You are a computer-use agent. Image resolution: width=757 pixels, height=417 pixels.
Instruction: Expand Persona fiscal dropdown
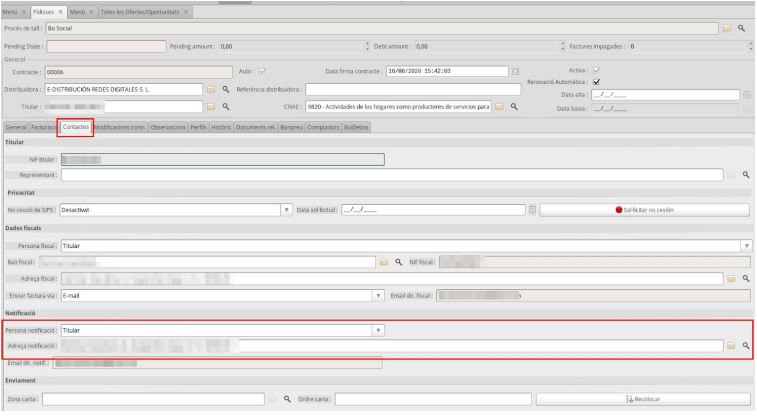pyautogui.click(x=746, y=246)
